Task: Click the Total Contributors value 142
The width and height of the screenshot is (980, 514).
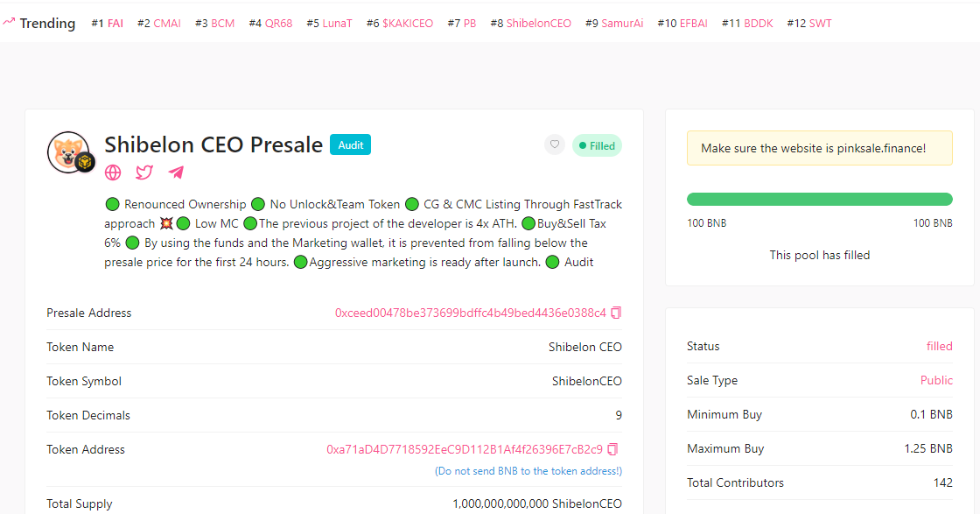Action: pyautogui.click(x=942, y=482)
